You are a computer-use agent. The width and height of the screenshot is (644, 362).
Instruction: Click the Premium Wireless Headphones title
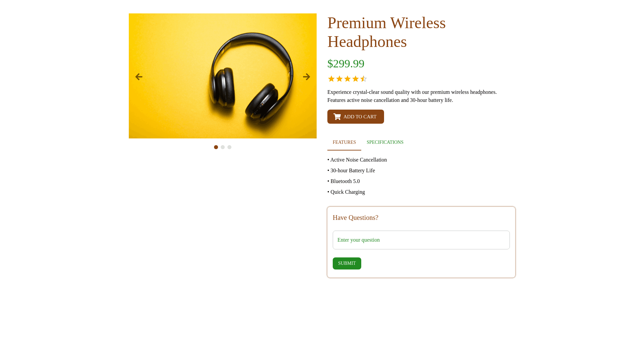386,32
